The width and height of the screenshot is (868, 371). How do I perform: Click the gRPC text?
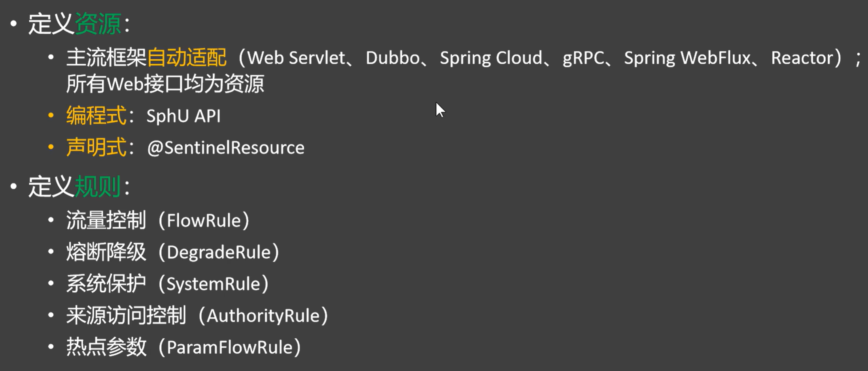click(583, 59)
